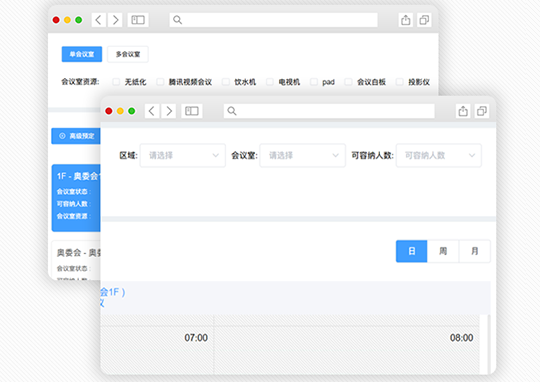
Task: Open tabs overview icon in front window
Action: pos(481,111)
